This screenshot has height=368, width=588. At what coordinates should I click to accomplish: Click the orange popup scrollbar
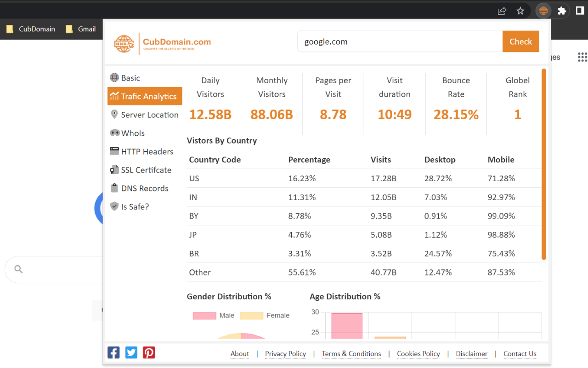544,164
